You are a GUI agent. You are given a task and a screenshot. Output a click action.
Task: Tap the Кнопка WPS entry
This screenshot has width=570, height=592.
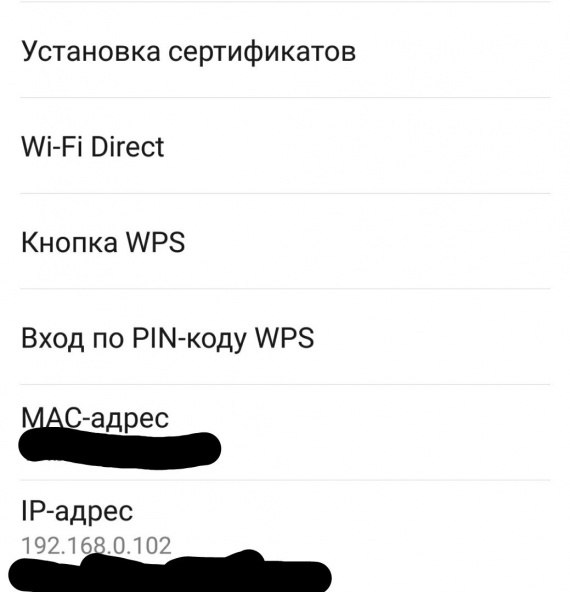(x=285, y=241)
